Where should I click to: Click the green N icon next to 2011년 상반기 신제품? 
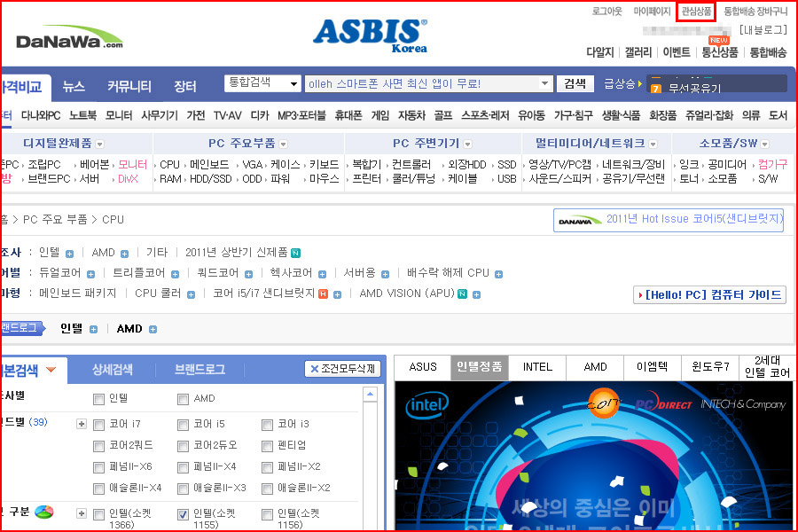point(295,253)
